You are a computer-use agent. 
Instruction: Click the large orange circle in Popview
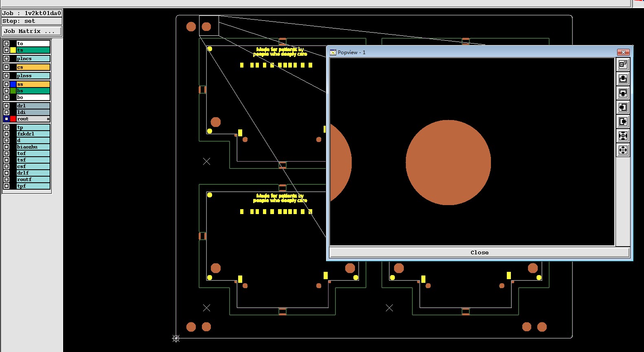[448, 162]
